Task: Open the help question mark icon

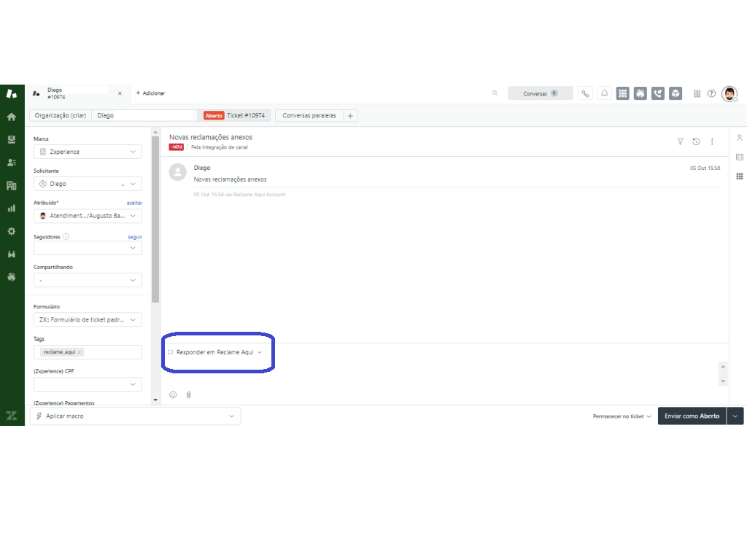Action: (x=711, y=93)
